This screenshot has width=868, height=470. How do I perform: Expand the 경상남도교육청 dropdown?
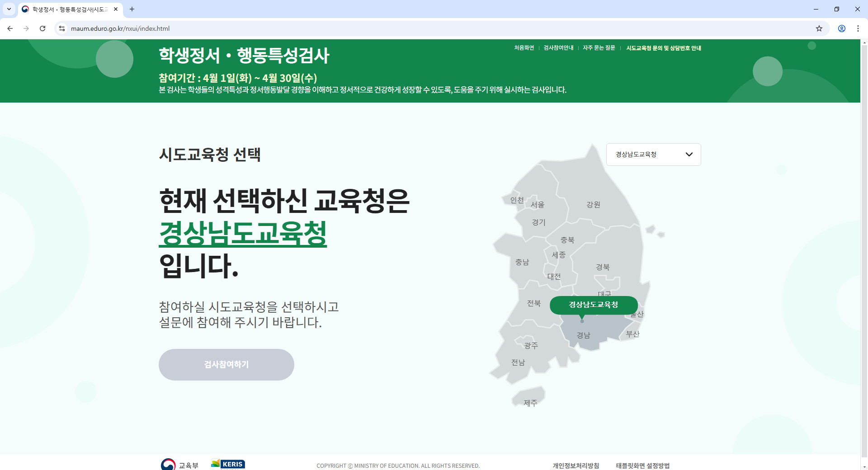(x=653, y=155)
